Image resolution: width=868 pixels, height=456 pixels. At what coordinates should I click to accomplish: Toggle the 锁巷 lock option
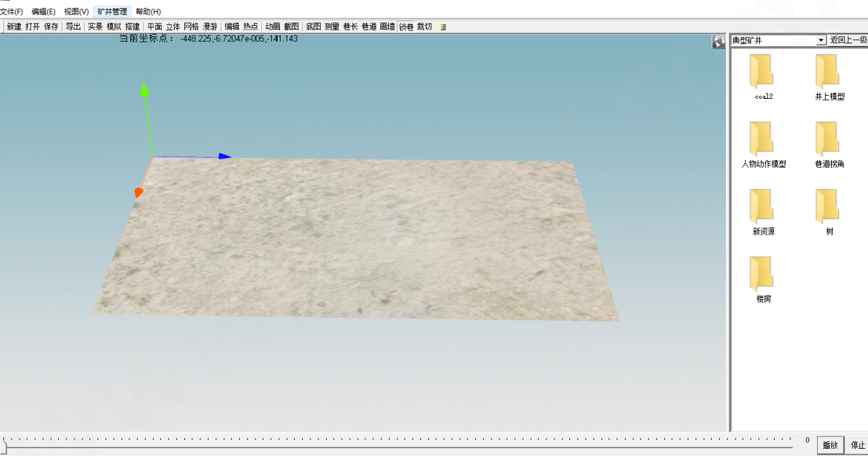pyautogui.click(x=406, y=27)
